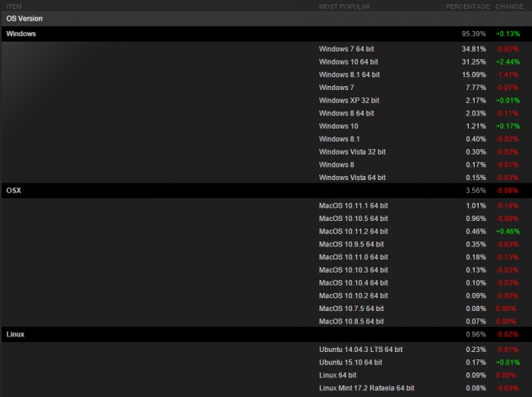The image size is (532, 397).
Task: Select the Windows XP 32 bit entry
Action: 349,101
